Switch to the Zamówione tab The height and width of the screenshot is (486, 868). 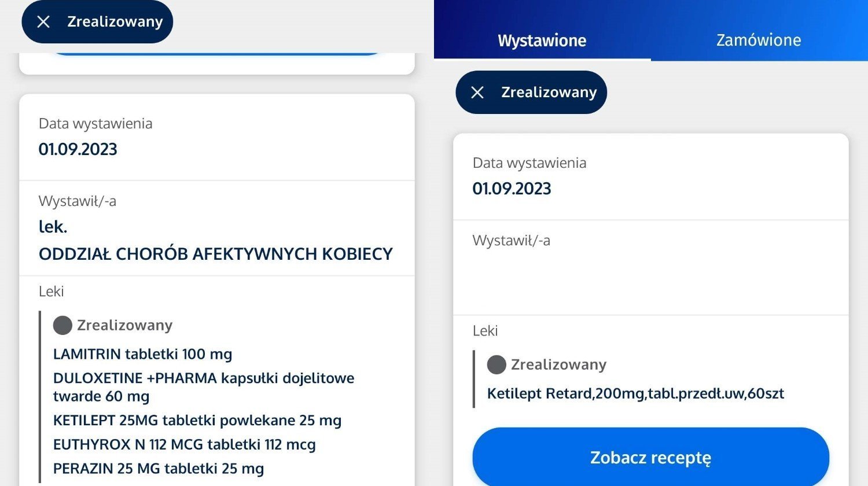point(759,40)
